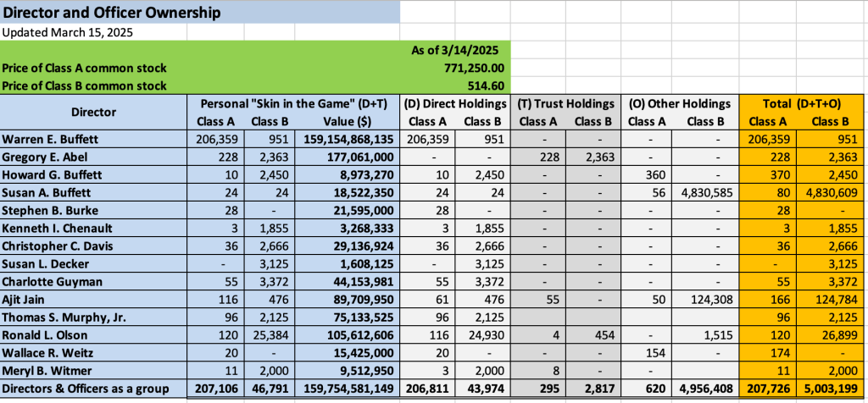This screenshot has width=868, height=403.
Task: Select the 9,512,950 value cell
Action: click(x=347, y=370)
